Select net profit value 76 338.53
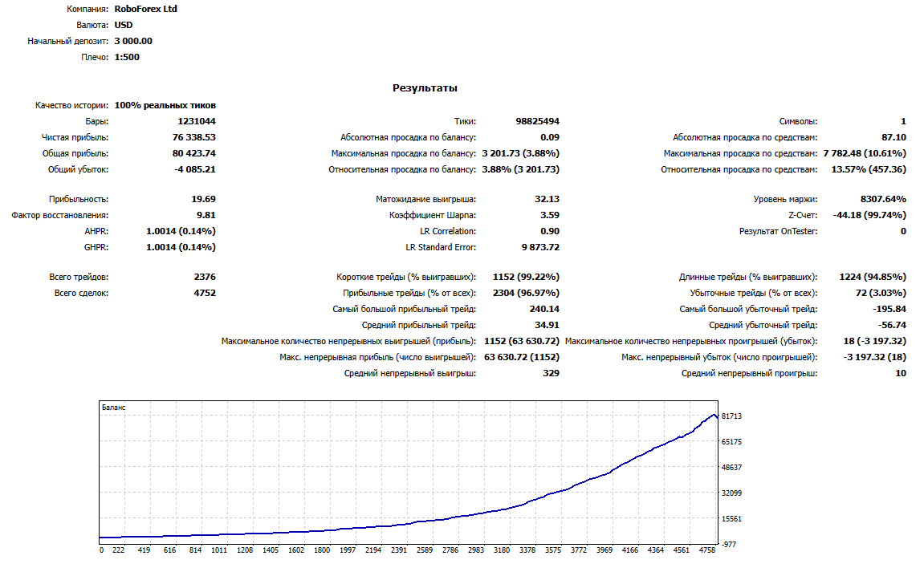Image resolution: width=924 pixels, height=568 pixels. pyautogui.click(x=194, y=137)
